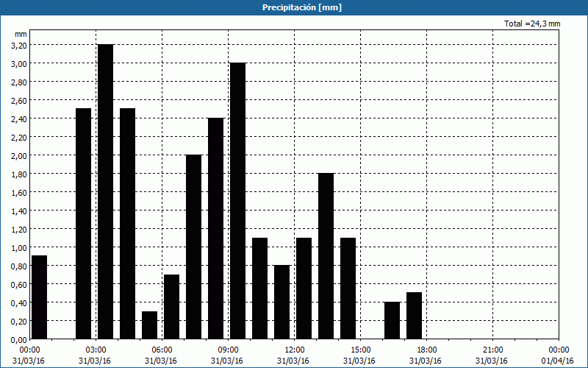Click the 0,80 mm bar before 12:00
The width and height of the screenshot is (588, 368).
282,302
